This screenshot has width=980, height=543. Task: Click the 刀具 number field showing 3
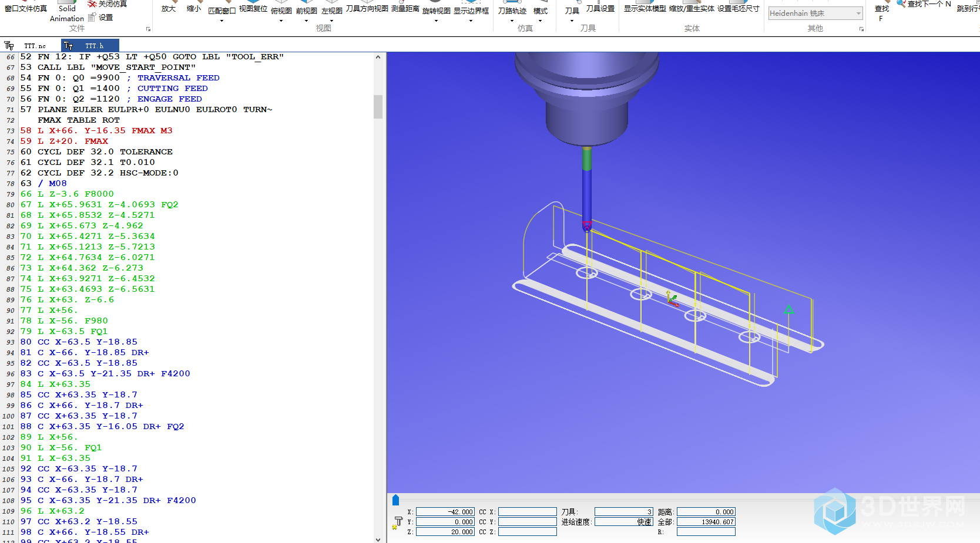624,512
